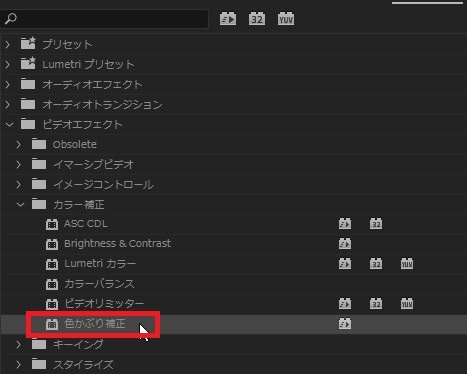Select the Lumetri プリセット label

88,64
